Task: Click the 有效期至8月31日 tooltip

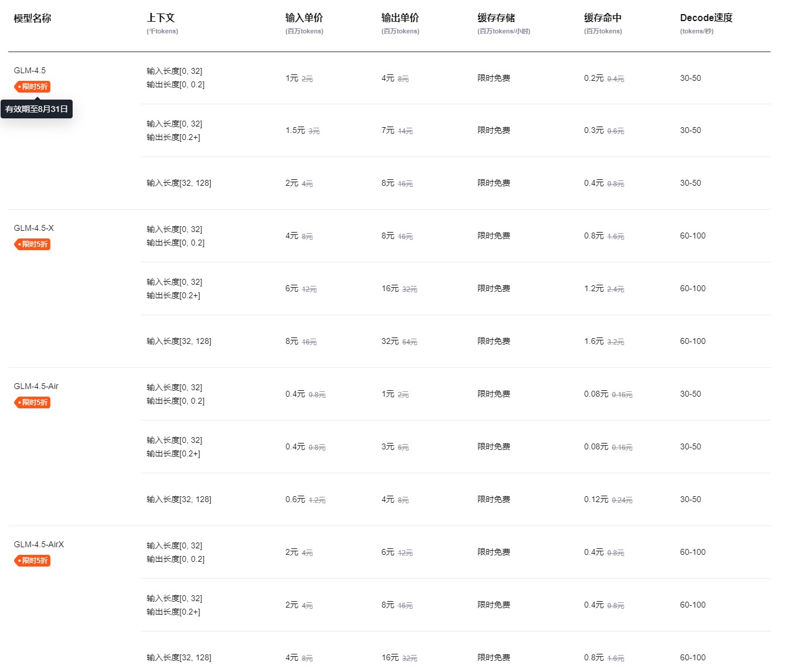Action: 37,108
